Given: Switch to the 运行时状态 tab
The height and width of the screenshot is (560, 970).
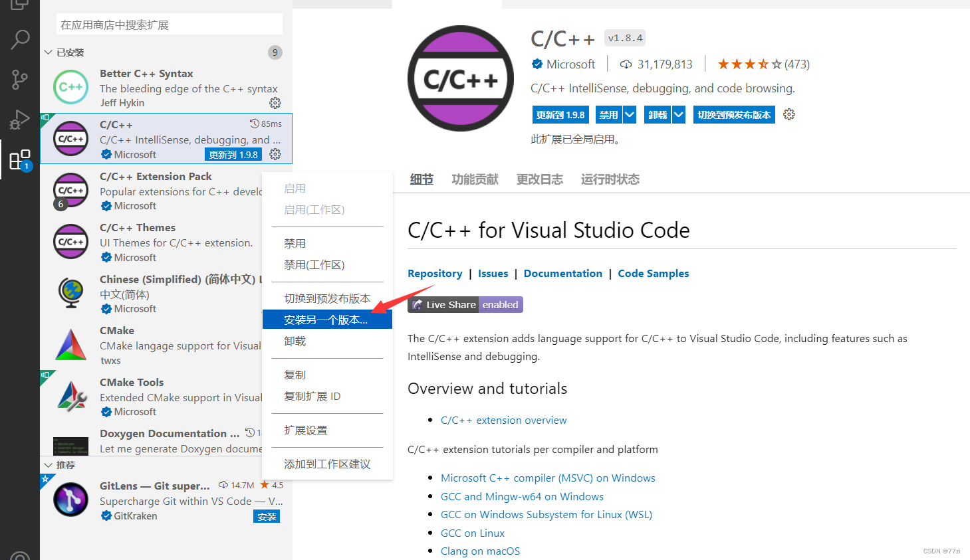Looking at the screenshot, I should [x=610, y=179].
